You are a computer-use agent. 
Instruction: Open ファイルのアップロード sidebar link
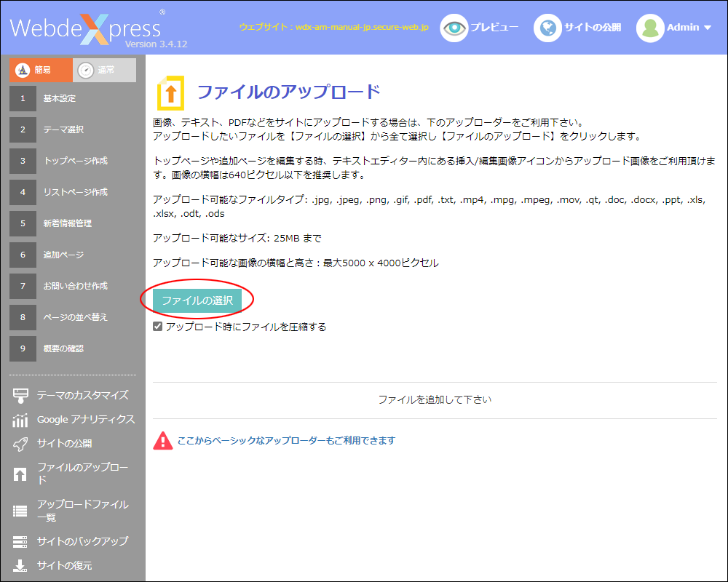pyautogui.click(x=83, y=474)
